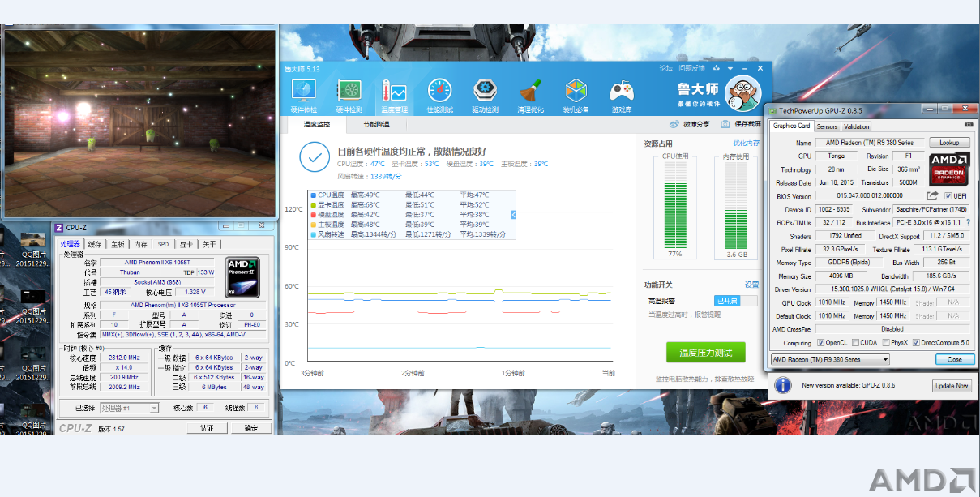The width and height of the screenshot is (980, 497).
Task: Click the GPU-Z Lookup button
Action: pos(949,143)
